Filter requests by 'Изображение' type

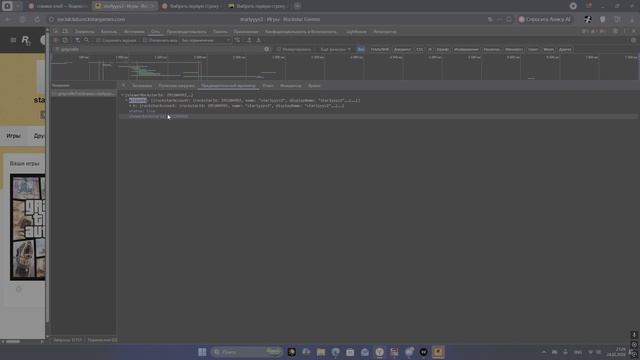click(466, 49)
